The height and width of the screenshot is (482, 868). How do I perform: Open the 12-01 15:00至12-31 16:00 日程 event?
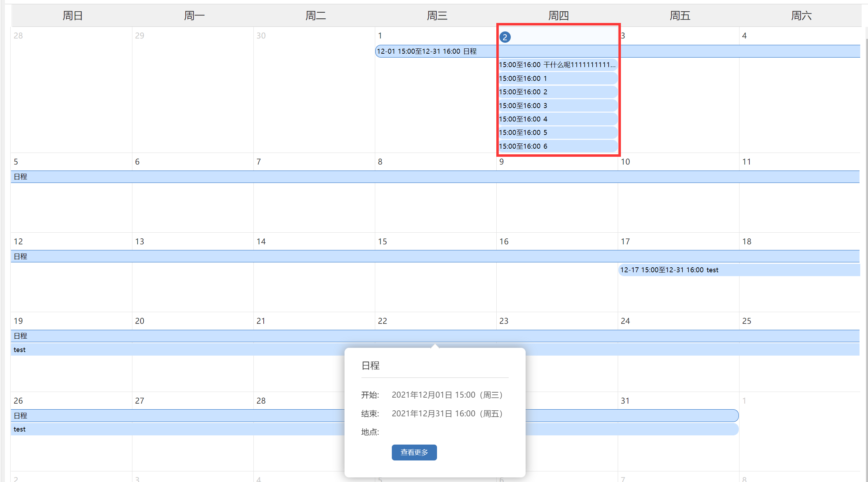pyautogui.click(x=427, y=51)
